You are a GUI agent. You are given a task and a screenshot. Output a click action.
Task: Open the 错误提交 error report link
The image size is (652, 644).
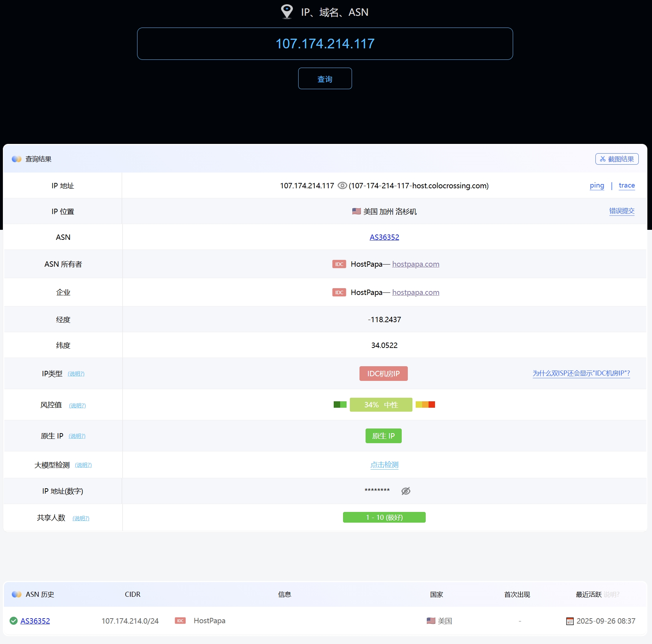point(622,211)
